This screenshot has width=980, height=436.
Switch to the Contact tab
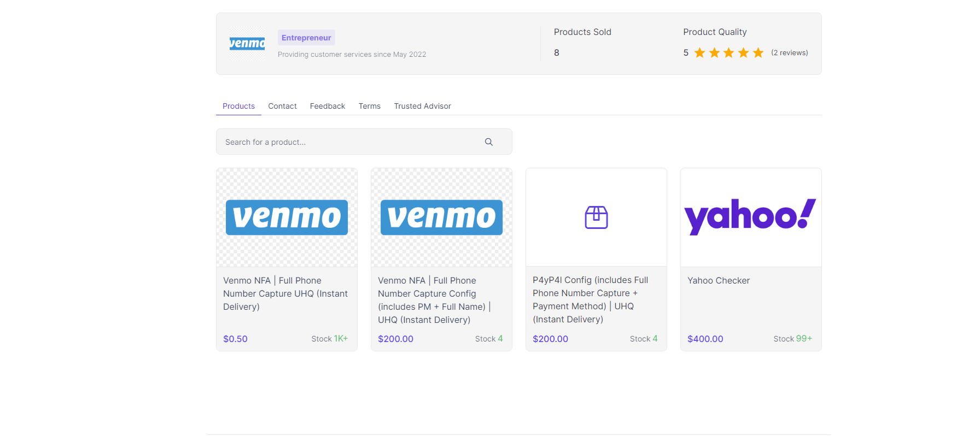click(282, 106)
